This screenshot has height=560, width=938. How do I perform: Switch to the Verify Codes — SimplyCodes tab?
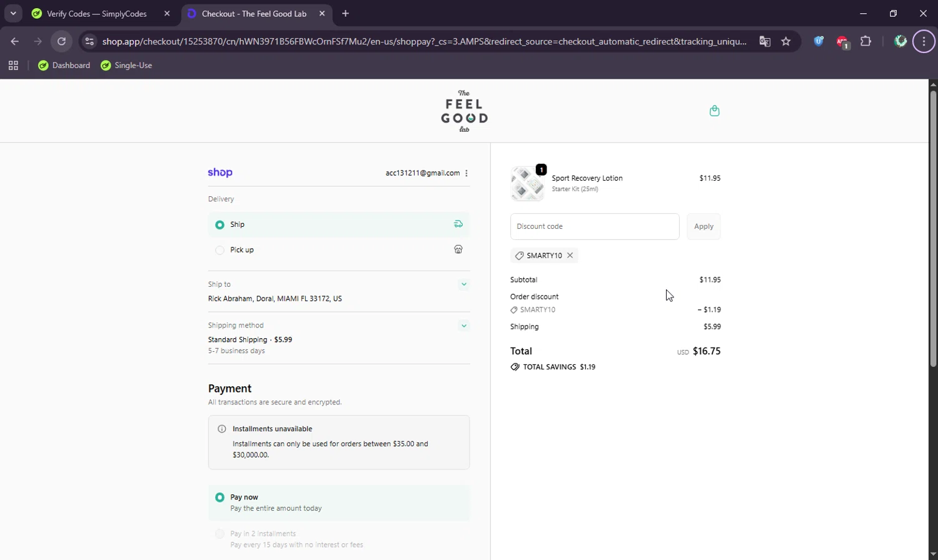click(98, 13)
